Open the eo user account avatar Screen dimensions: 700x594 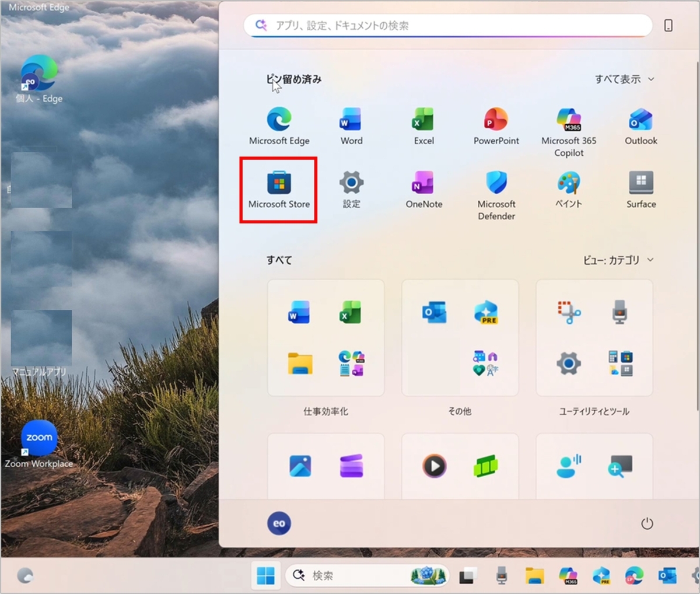pyautogui.click(x=279, y=523)
